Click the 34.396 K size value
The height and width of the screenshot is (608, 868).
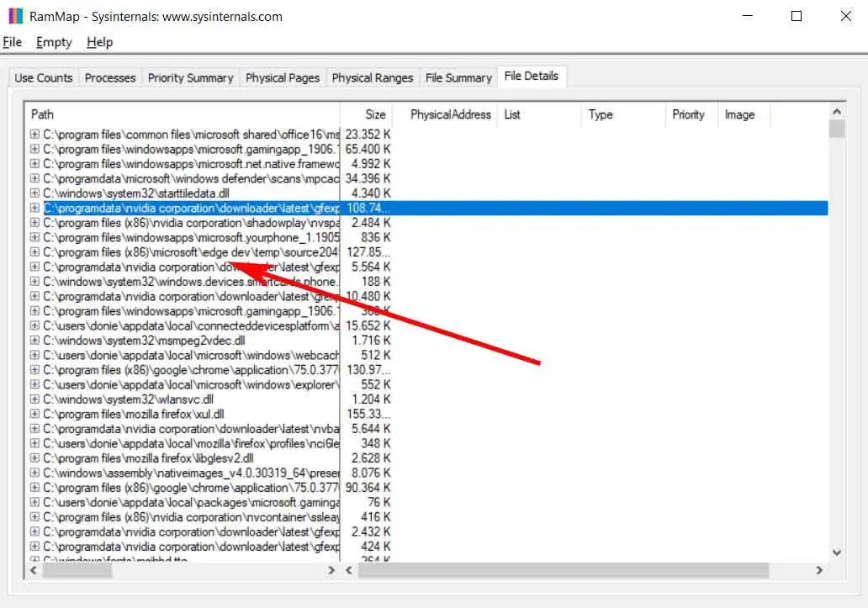coord(368,178)
